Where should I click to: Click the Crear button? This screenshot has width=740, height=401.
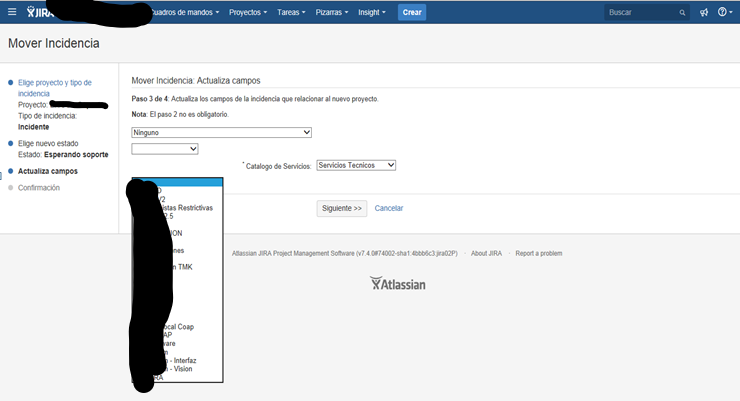coord(412,12)
